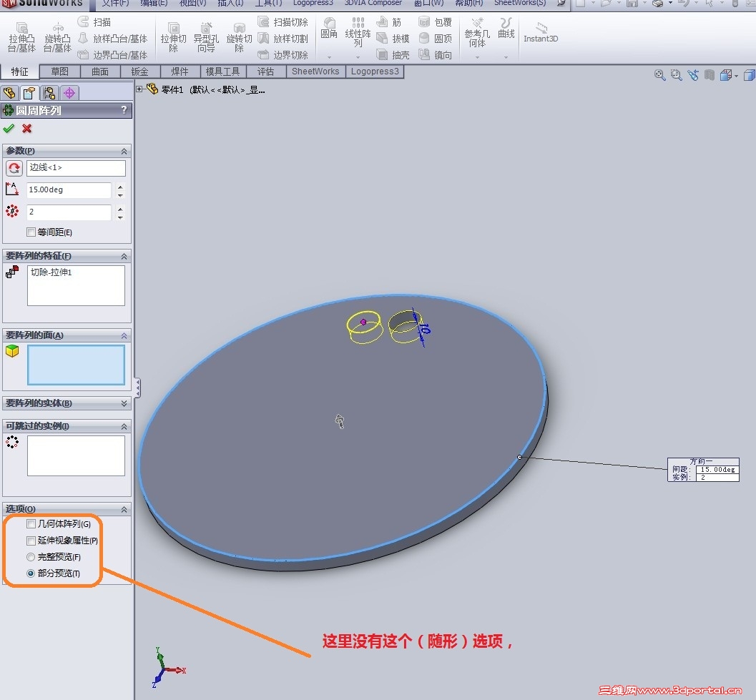Click the zoom to fit view icon
This screenshot has height=700, width=756.
pos(659,75)
